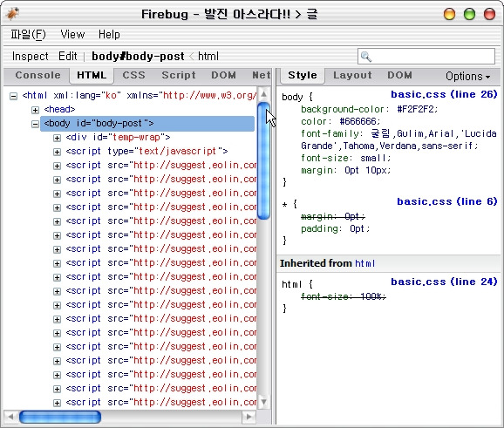The width and height of the screenshot is (504, 428).
Task: Click html link in Inherited from header
Action: (x=364, y=263)
